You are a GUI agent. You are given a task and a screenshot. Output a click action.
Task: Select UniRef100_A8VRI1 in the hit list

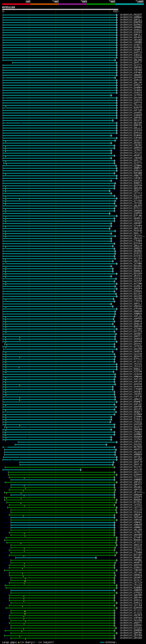[131, 156]
